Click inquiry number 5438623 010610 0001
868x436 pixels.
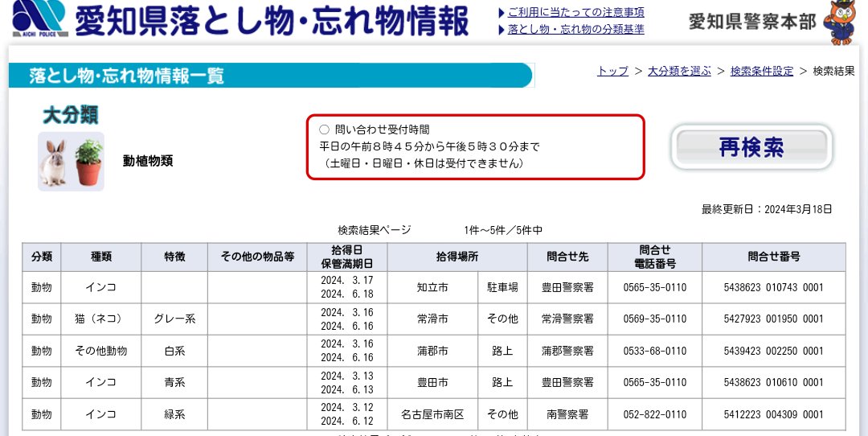point(774,382)
